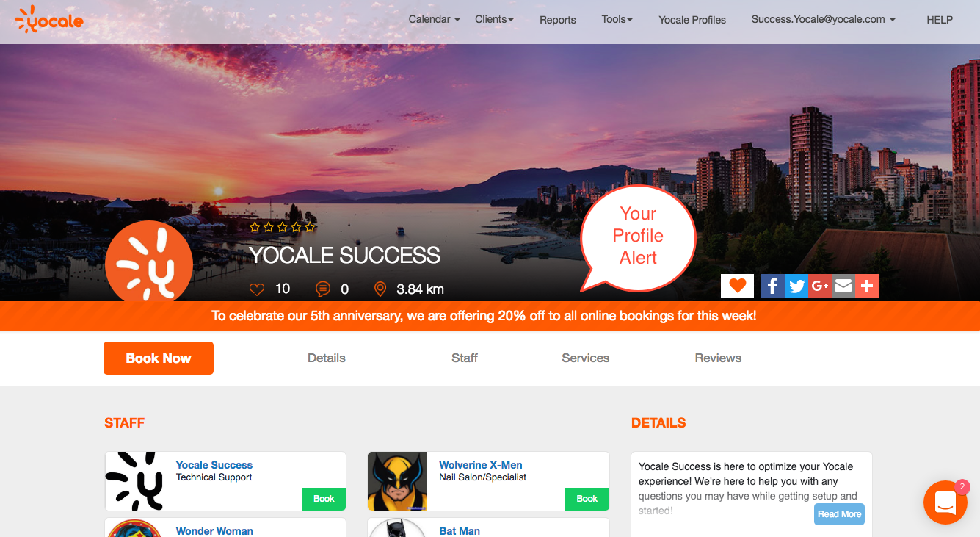Open the Tools dropdown menu
This screenshot has width=980, height=537.
[x=617, y=19]
